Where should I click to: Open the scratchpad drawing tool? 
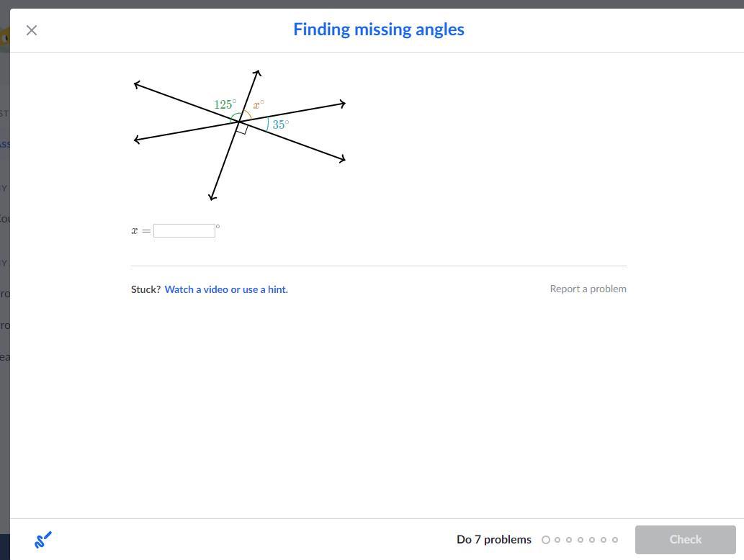click(43, 539)
